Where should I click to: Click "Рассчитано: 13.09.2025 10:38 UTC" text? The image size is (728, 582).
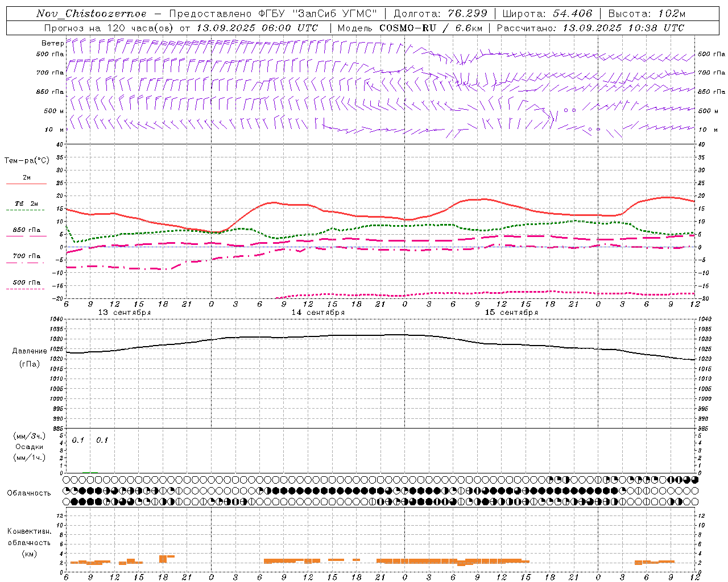pos(590,28)
